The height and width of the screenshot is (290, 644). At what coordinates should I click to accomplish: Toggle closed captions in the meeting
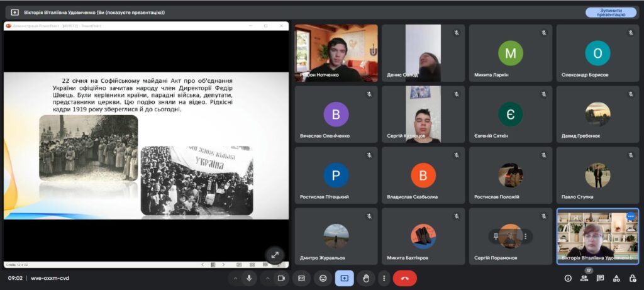[x=302, y=278]
